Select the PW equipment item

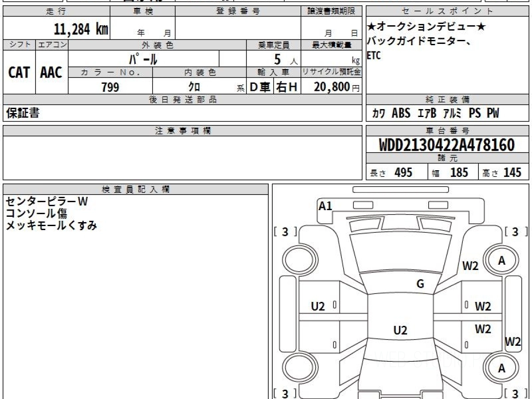(493, 113)
